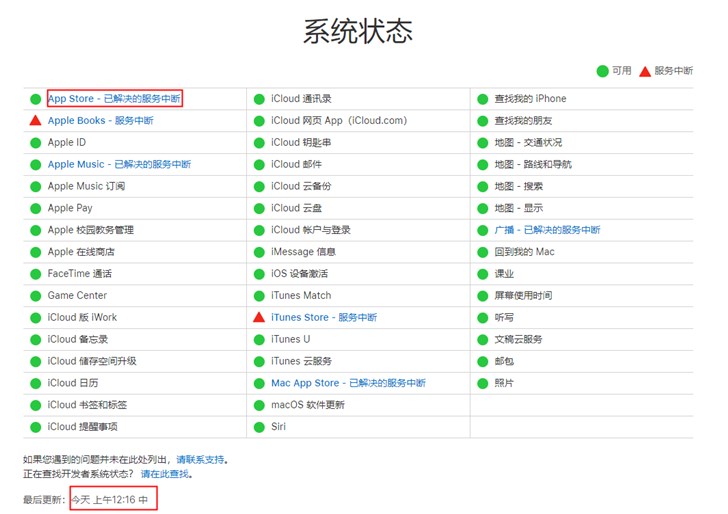Click red triangle icon beside iTunes Store

pyautogui.click(x=259, y=317)
